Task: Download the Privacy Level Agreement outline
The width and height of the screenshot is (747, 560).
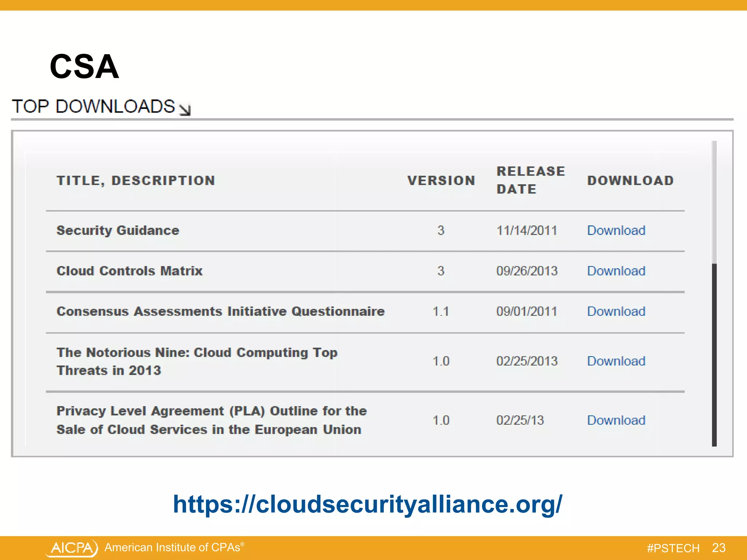Action: pyautogui.click(x=616, y=420)
